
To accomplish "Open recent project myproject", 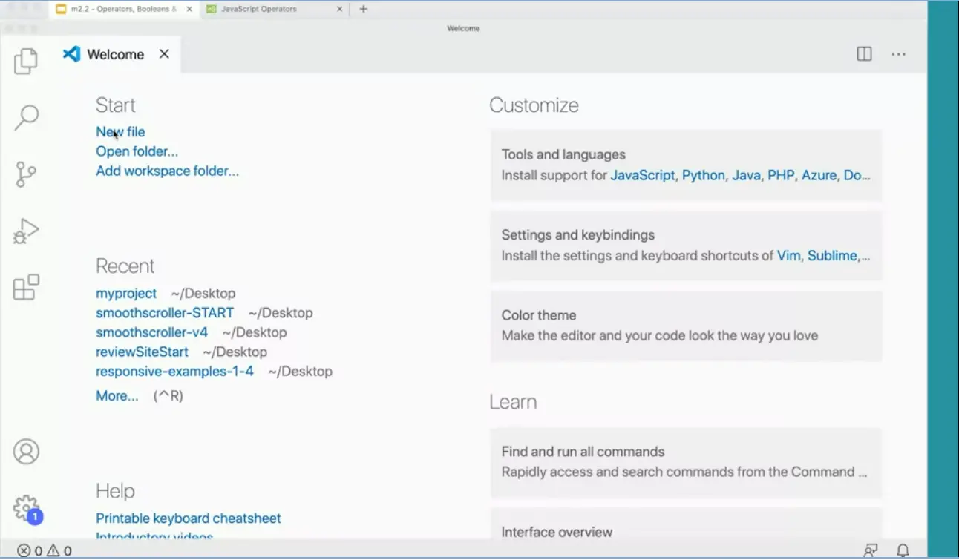I will coord(126,294).
